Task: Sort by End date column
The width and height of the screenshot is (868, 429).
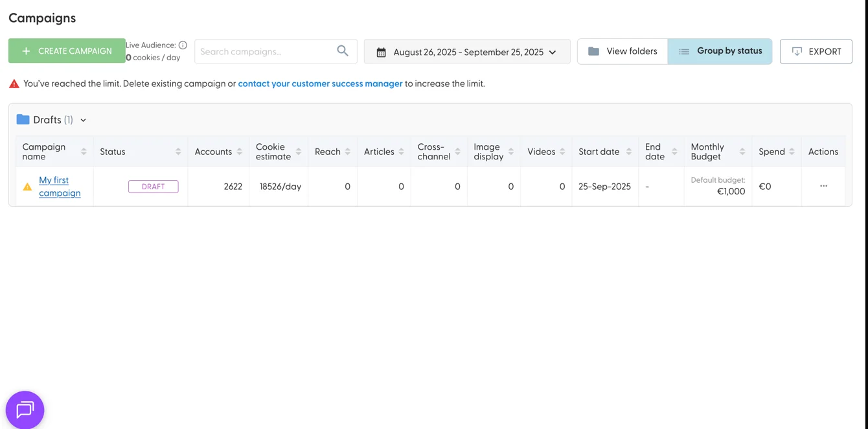Action: point(674,152)
